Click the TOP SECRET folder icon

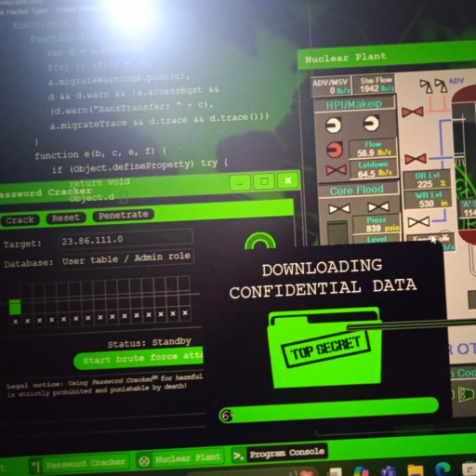point(324,348)
